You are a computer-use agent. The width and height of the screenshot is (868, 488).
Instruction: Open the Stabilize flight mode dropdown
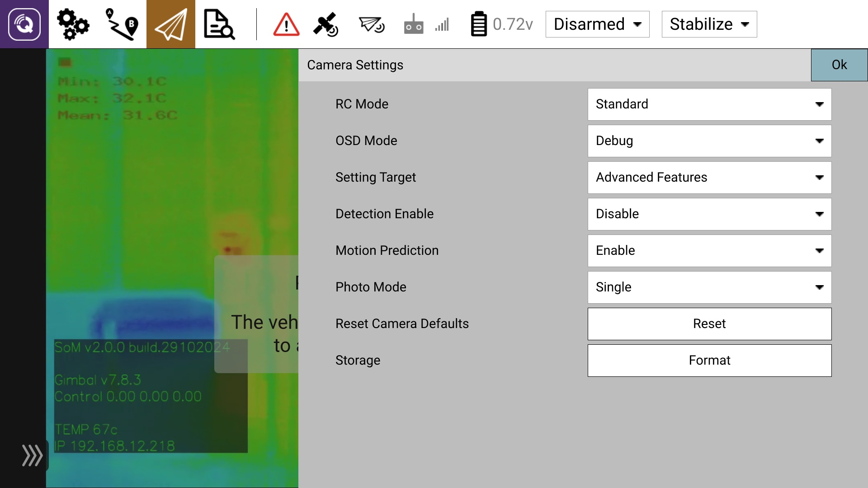pyautogui.click(x=709, y=24)
